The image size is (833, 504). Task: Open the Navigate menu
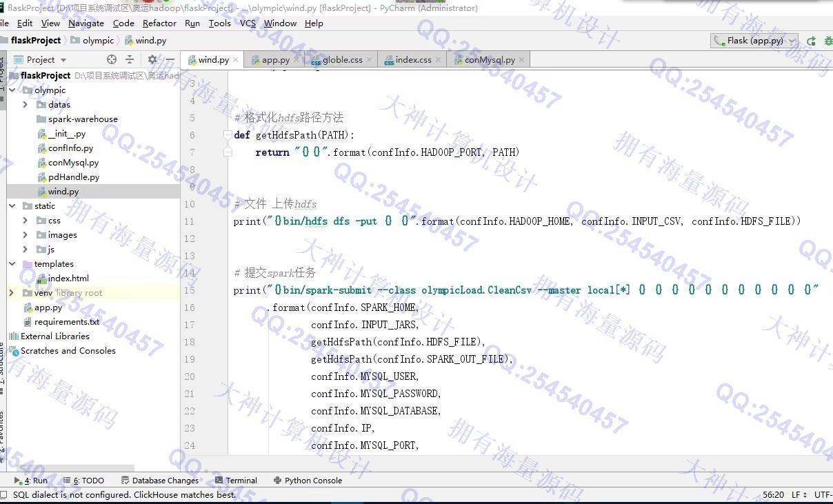(x=86, y=23)
